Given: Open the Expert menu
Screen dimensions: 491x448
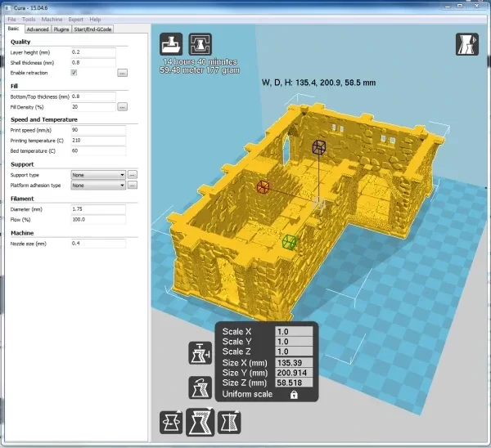Looking at the screenshot, I should pyautogui.click(x=76, y=20).
